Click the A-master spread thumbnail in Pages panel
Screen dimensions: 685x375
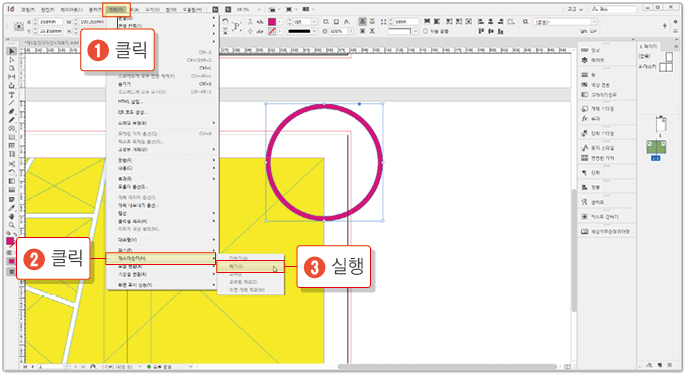(666, 67)
